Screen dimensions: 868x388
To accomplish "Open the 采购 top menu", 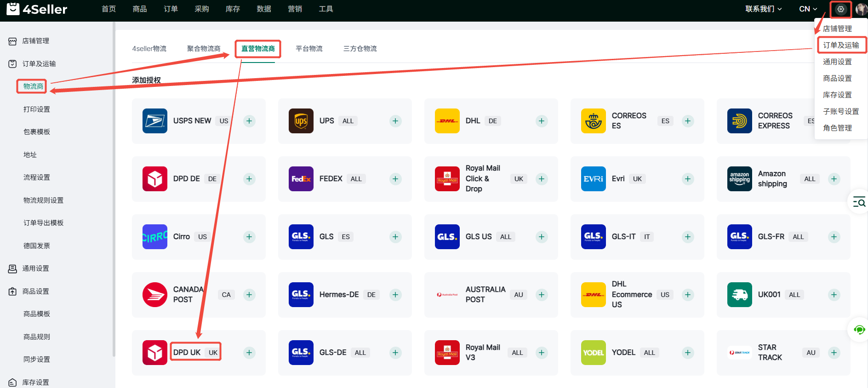I will 202,9.
